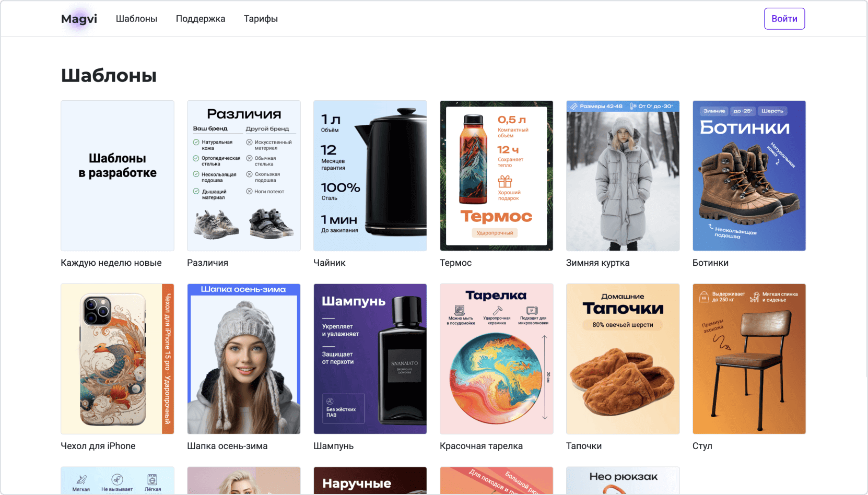The image size is (868, 495).
Task: Open the 'Нео рюкзак' template thumbnail
Action: tap(623, 480)
